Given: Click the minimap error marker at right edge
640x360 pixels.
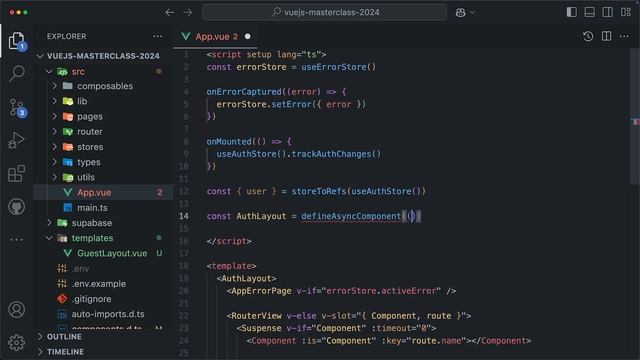Looking at the screenshot, I should pos(635,122).
